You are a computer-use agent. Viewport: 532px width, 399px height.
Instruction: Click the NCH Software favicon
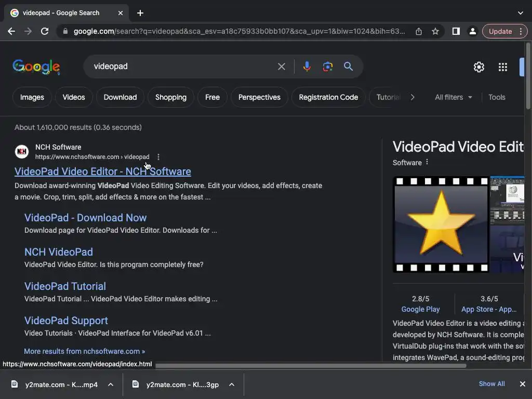pos(22,151)
